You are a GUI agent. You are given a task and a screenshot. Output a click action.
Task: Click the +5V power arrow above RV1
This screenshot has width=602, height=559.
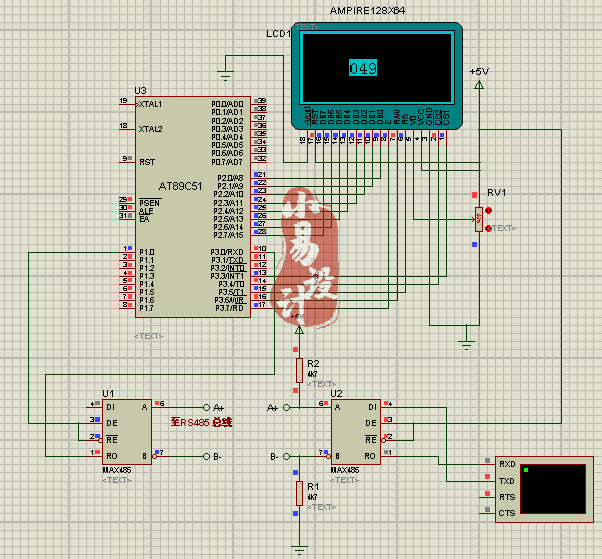[x=479, y=85]
